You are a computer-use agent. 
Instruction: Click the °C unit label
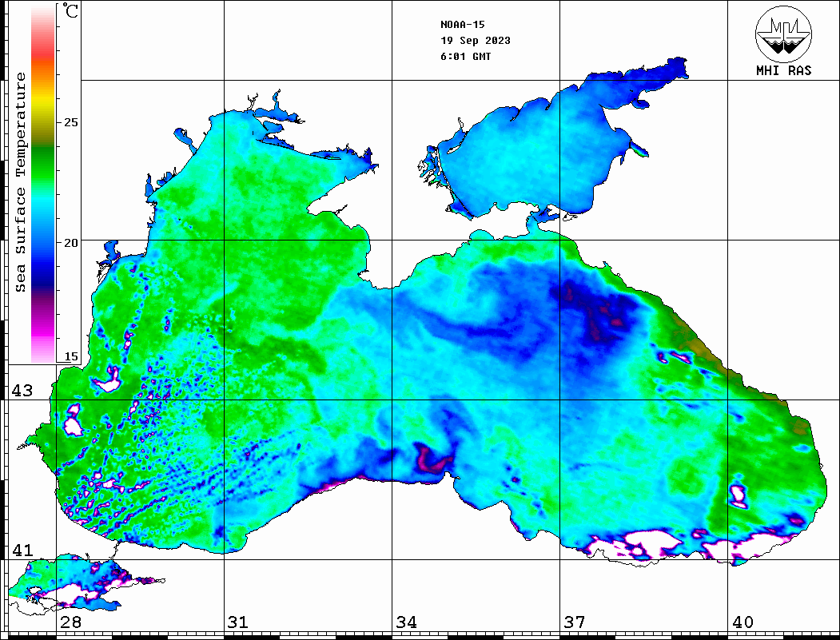click(x=70, y=10)
